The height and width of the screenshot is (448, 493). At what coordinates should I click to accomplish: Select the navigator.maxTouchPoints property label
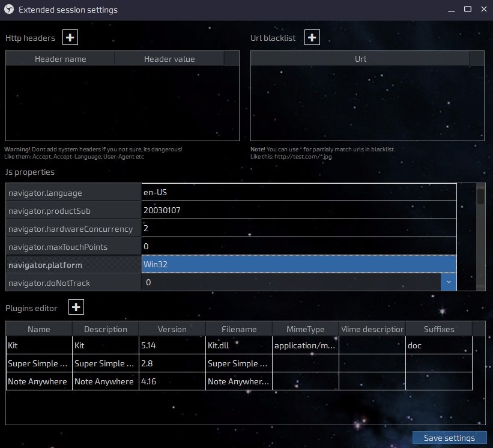tap(74, 247)
